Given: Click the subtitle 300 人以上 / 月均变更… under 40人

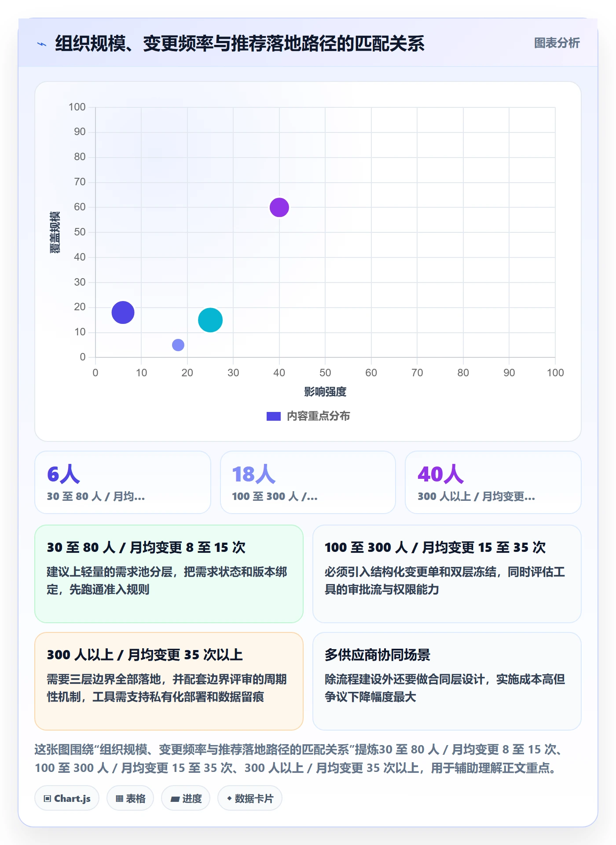Looking at the screenshot, I should tap(477, 496).
